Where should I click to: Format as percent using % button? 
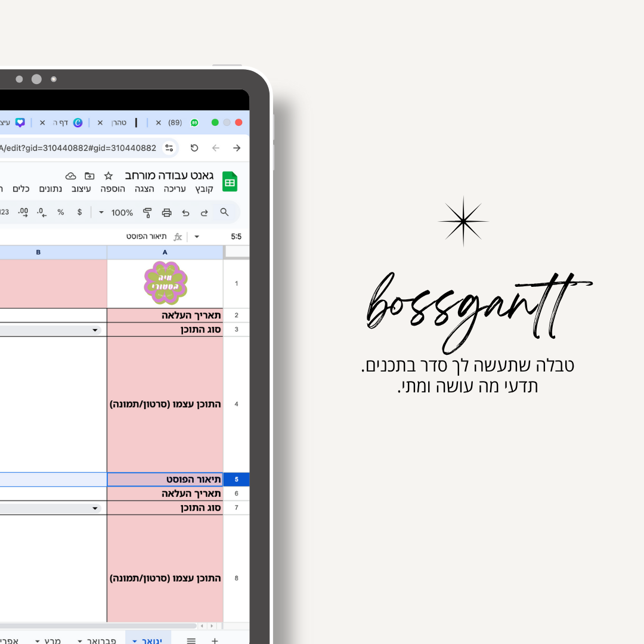(60, 212)
